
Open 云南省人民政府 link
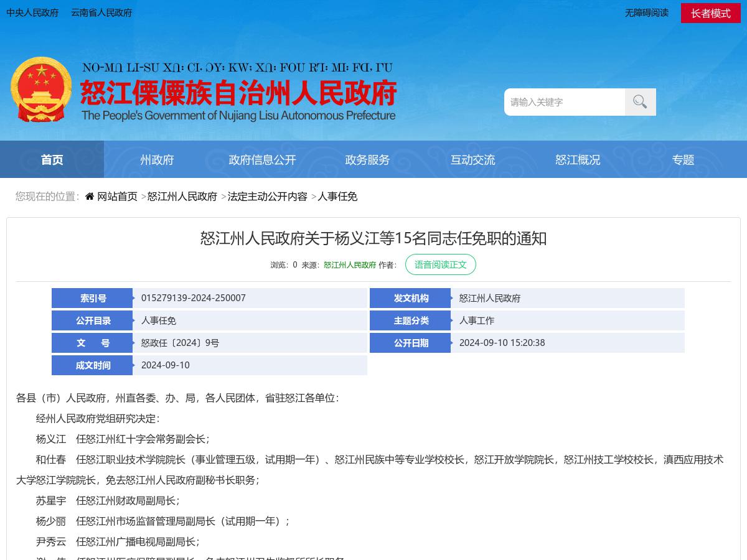point(101,12)
